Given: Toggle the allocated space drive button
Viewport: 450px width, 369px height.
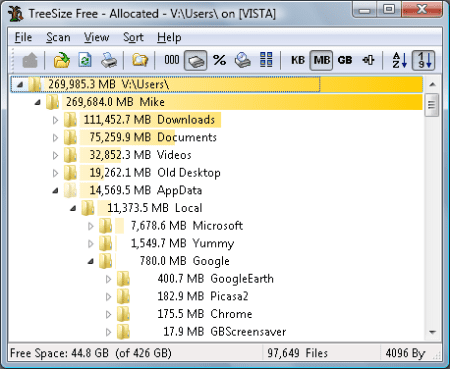Looking at the screenshot, I should [195, 60].
